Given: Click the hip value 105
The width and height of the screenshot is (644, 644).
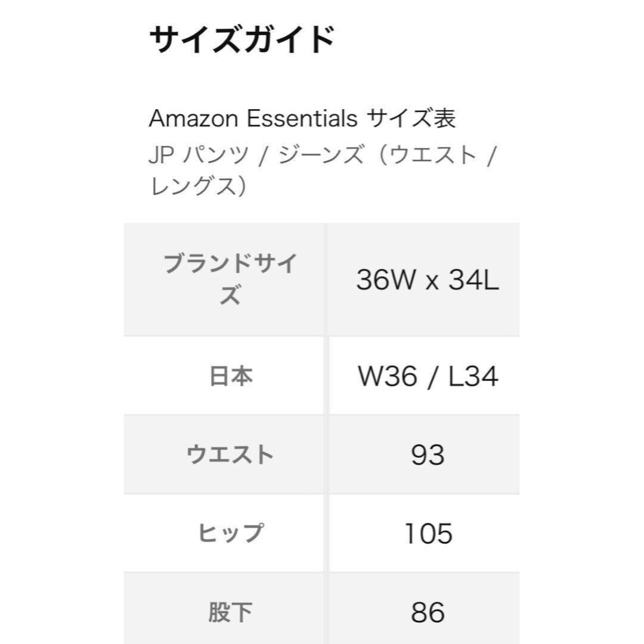Looking at the screenshot, I should point(428,534).
